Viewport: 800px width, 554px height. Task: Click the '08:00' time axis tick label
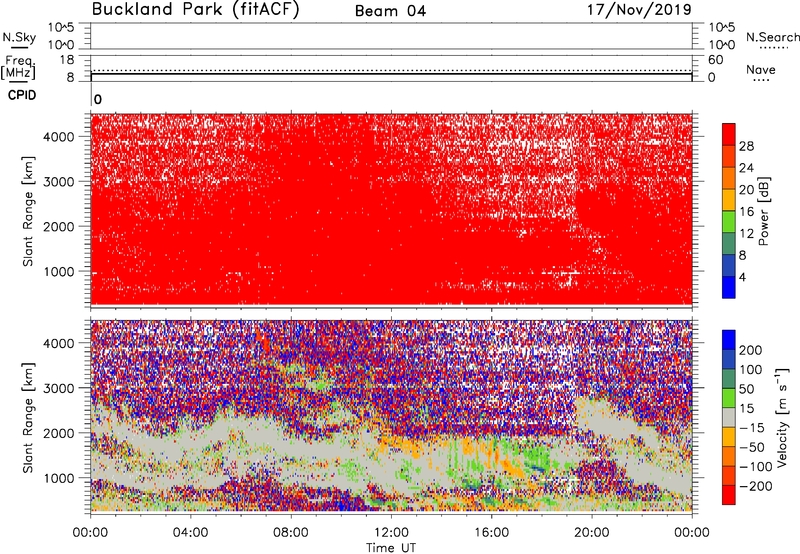point(291,533)
